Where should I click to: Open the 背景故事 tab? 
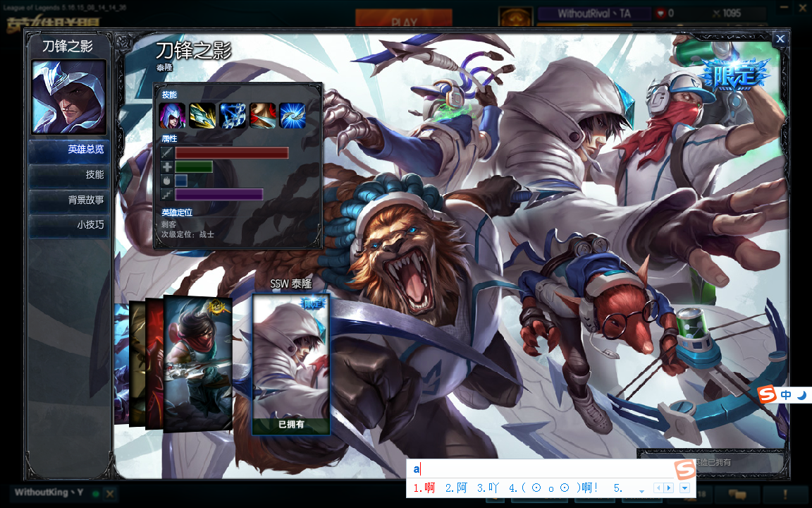[x=69, y=200]
